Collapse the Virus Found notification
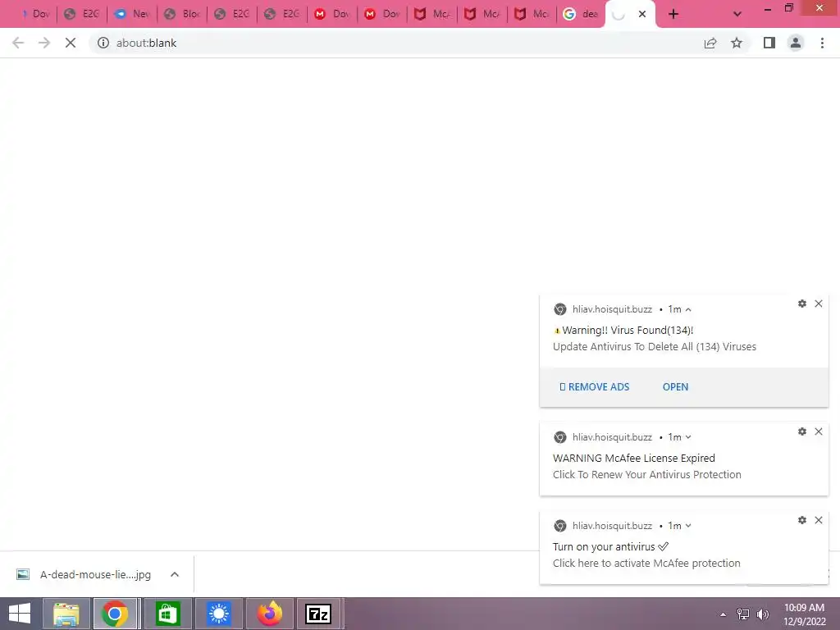Screen dimensions: 840x630 (688, 309)
